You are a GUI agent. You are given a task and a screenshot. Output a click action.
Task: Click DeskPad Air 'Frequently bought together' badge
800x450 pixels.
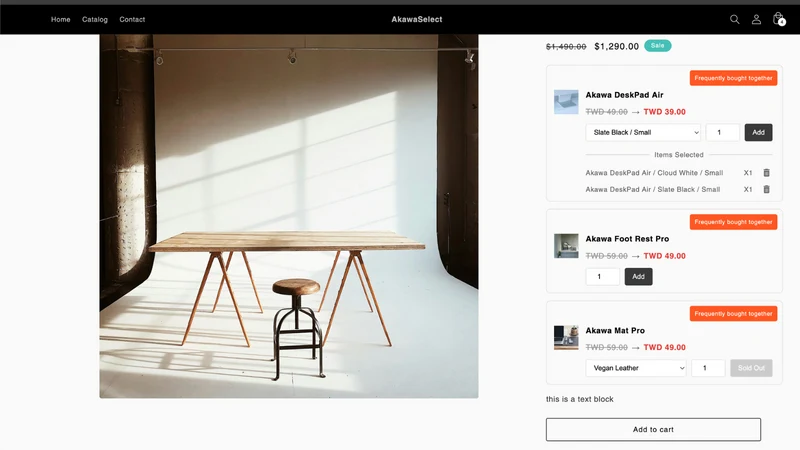pyautogui.click(x=733, y=78)
